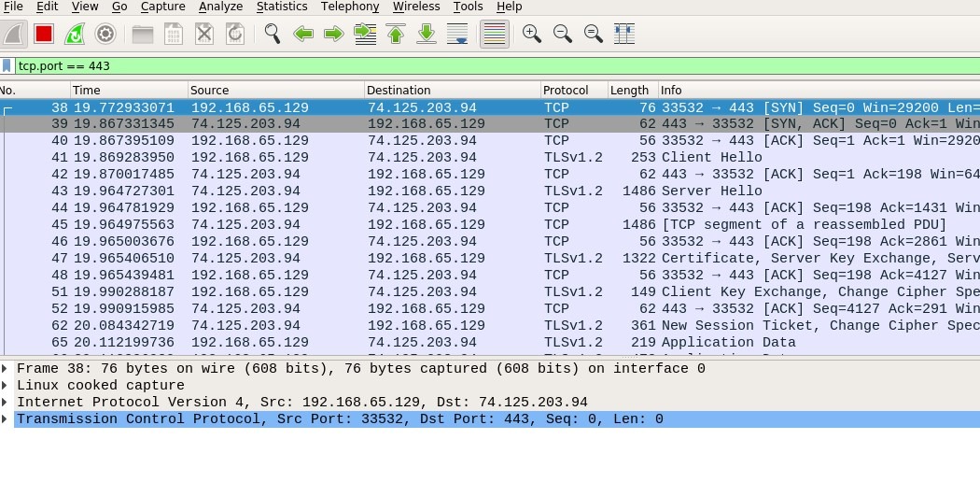
Task: Reset text zoom to normal size
Action: [x=593, y=34]
